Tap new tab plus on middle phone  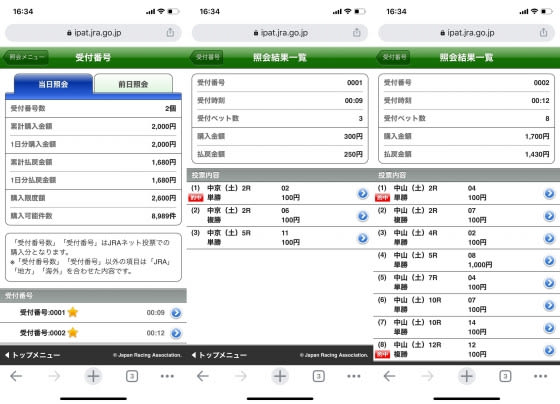280,376
